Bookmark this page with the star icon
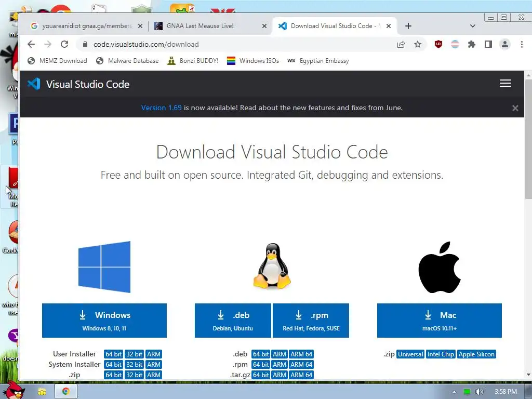 [x=418, y=44]
